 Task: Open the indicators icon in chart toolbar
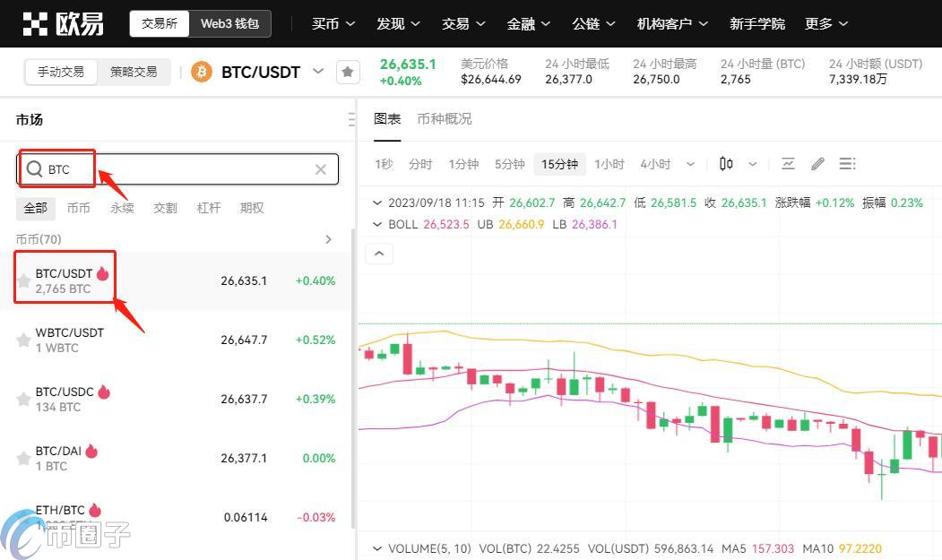[788, 163]
